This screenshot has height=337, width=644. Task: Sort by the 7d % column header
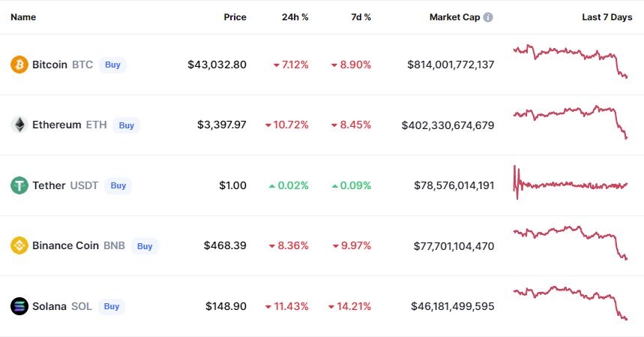point(361,17)
